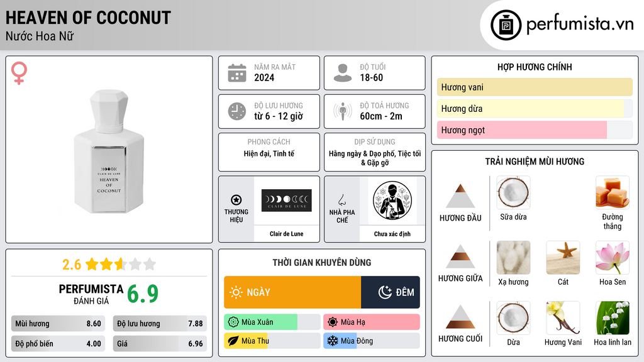
Task: Click the Mùa Đông season bar
Action: coord(372,341)
